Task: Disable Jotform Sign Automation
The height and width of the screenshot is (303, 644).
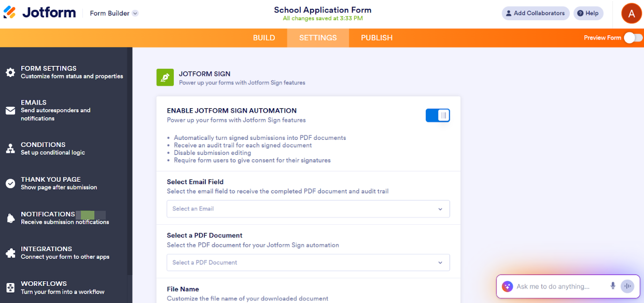Action: [438, 115]
